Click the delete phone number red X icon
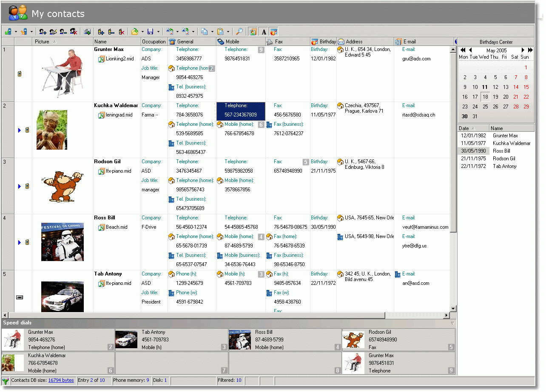 pos(121,31)
